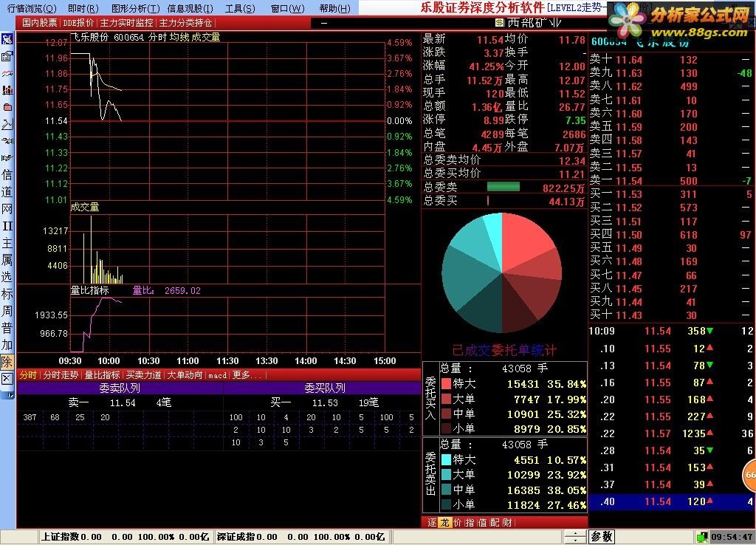Click the 属 button in left sidebar
The width and height of the screenshot is (756, 545).
click(x=7, y=259)
